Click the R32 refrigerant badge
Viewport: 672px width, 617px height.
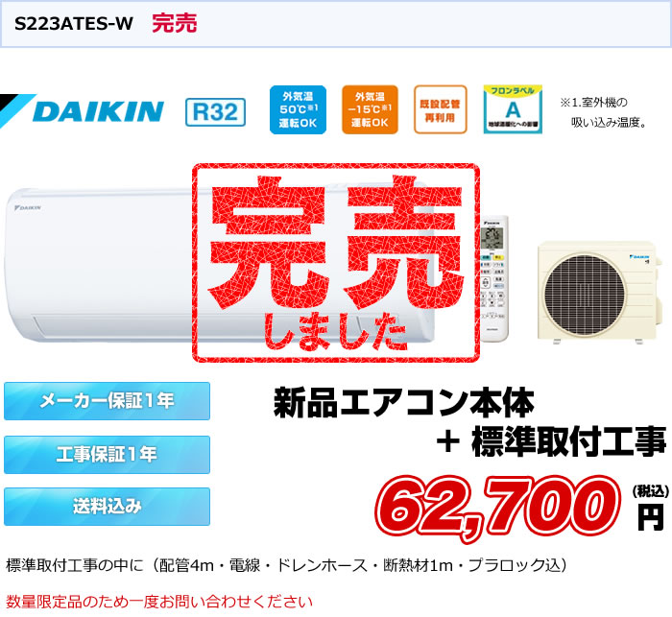[216, 112]
